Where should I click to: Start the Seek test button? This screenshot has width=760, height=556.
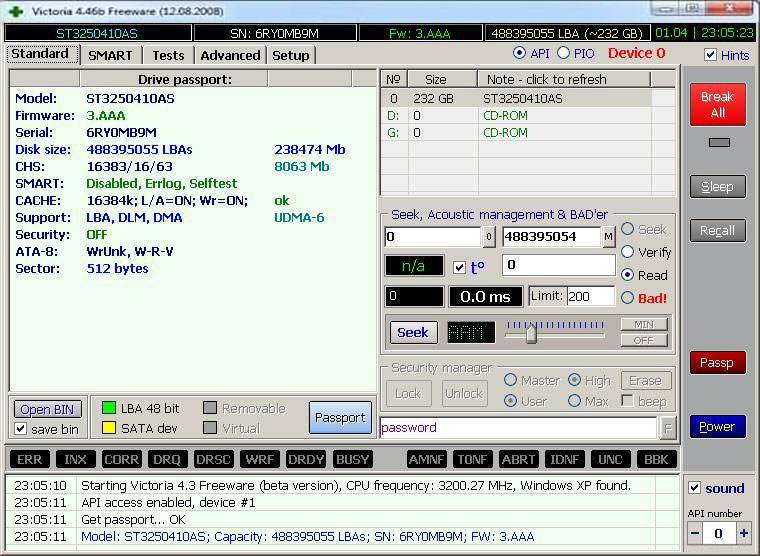(413, 333)
